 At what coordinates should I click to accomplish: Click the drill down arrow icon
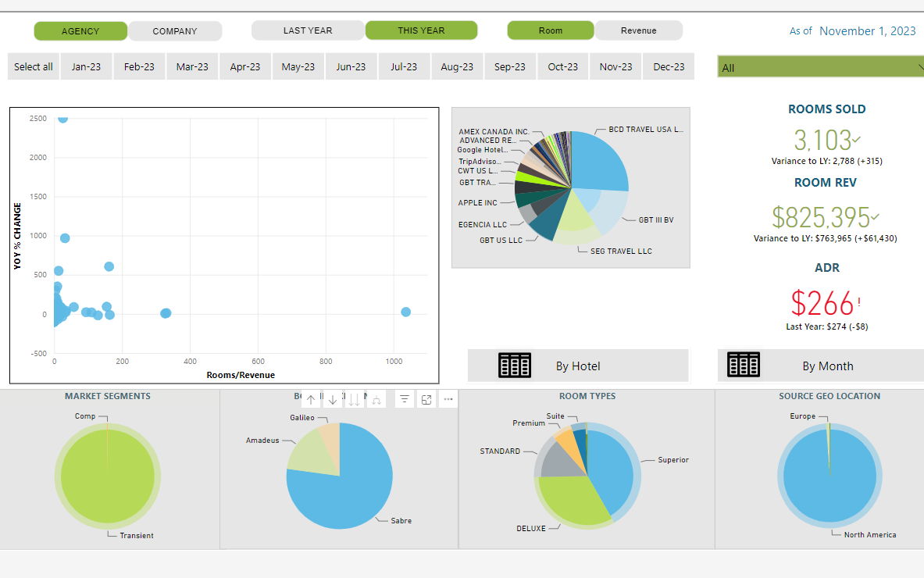333,399
